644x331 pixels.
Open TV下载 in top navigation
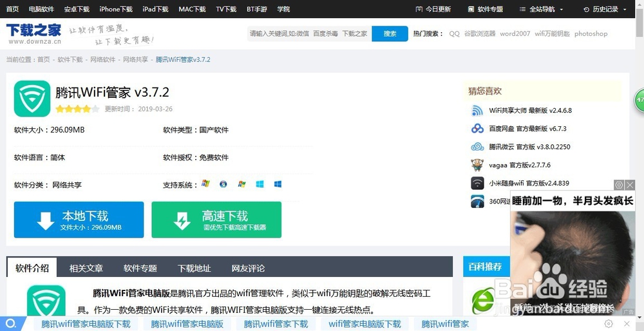(x=226, y=9)
